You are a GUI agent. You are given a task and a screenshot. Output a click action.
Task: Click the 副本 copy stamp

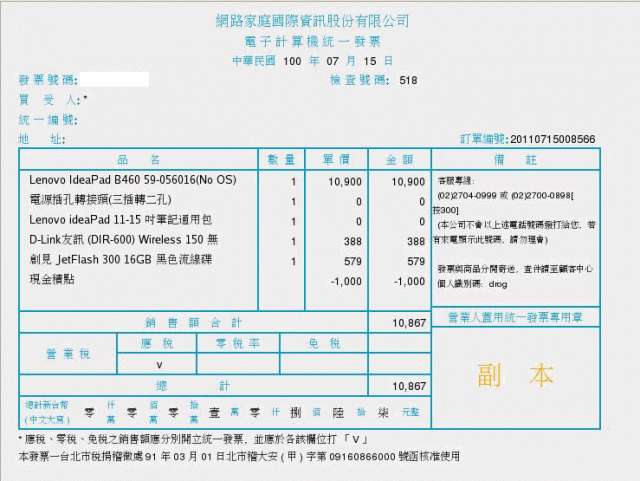pos(515,375)
